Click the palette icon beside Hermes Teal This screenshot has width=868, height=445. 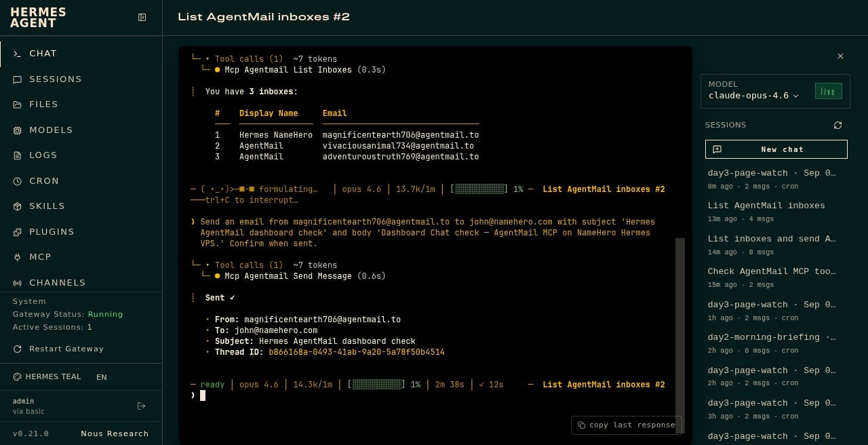click(x=17, y=376)
